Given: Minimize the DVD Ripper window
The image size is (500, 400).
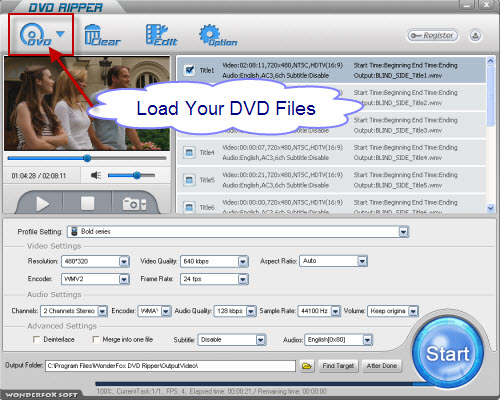Looking at the screenshot, I should coord(467,5).
